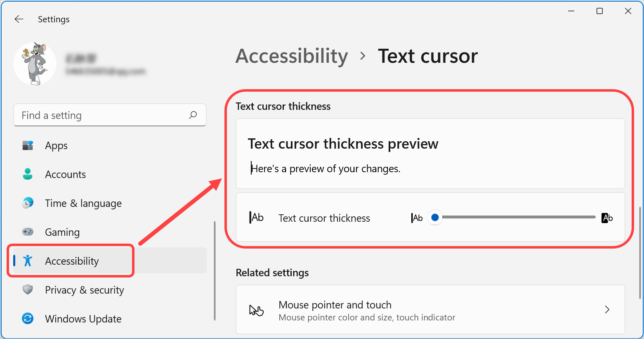Click the search magnifier icon
Image resolution: width=644 pixels, height=339 pixels.
click(x=193, y=115)
